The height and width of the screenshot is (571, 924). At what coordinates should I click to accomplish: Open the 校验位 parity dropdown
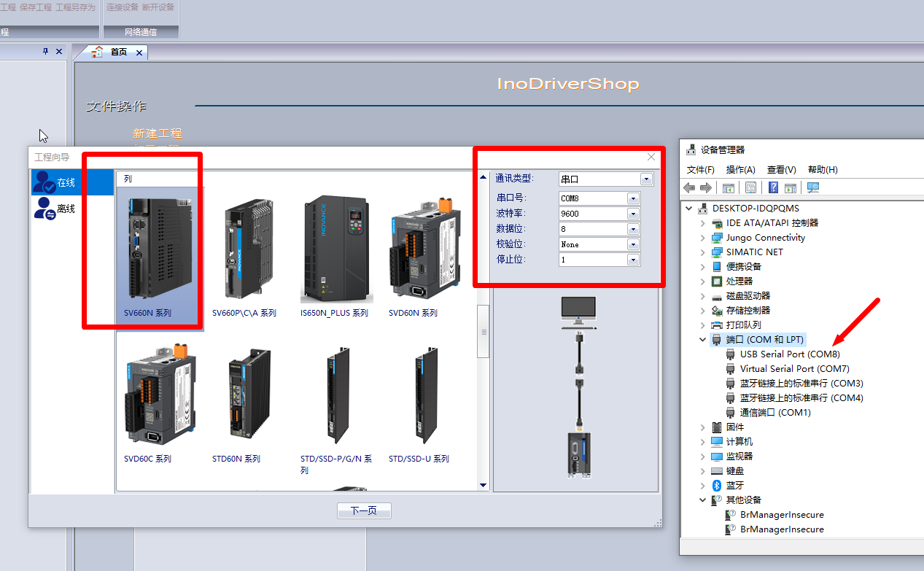(632, 244)
